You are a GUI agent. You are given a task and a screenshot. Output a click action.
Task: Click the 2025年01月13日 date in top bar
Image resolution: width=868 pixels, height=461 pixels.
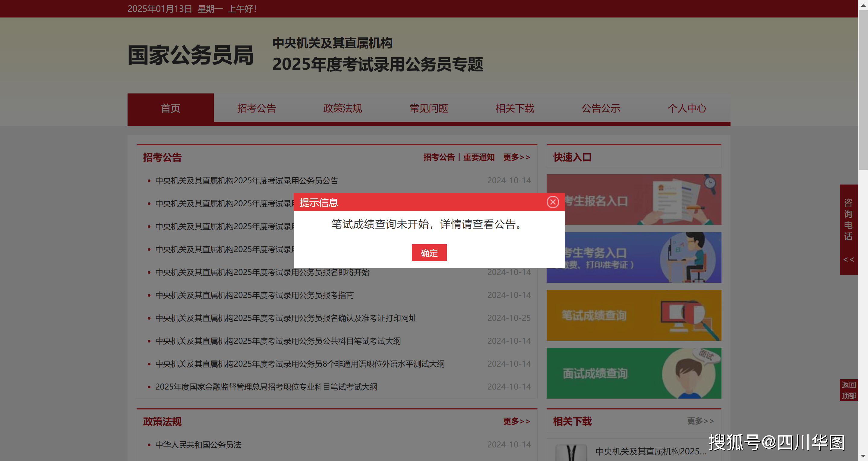click(160, 9)
